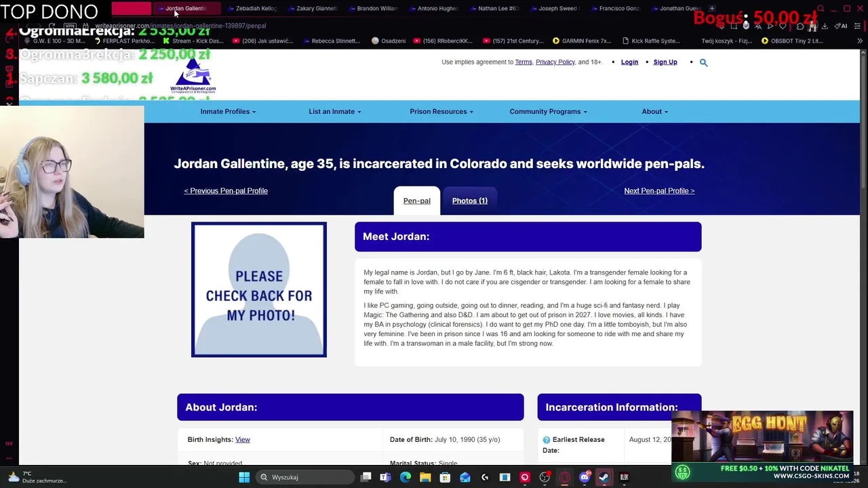
Task: Open the GARMIN Fenix 7x bookmark
Action: 582,41
